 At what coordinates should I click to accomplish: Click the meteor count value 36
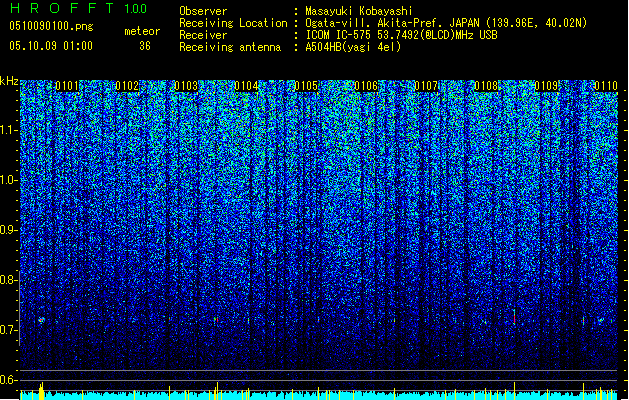[x=145, y=46]
